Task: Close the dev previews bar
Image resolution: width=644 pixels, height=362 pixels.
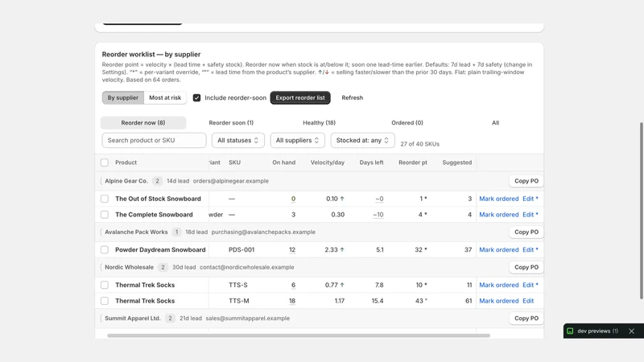Action: [x=631, y=331]
